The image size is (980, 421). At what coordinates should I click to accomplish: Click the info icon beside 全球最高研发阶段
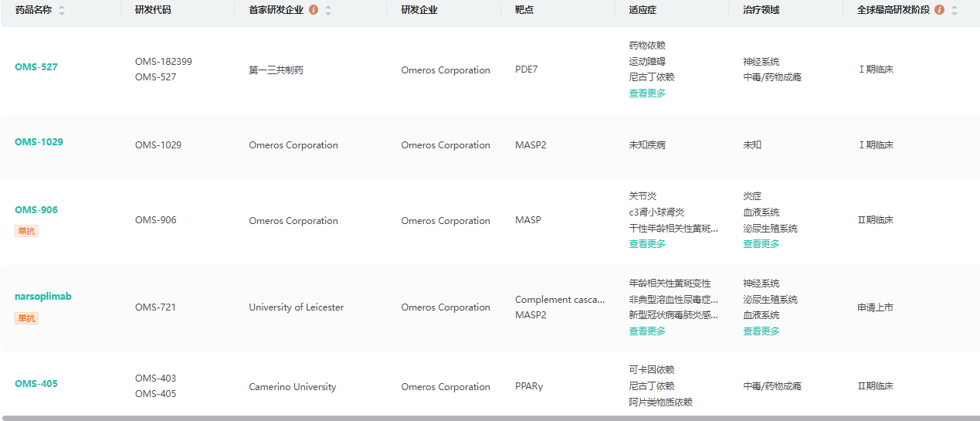[939, 10]
